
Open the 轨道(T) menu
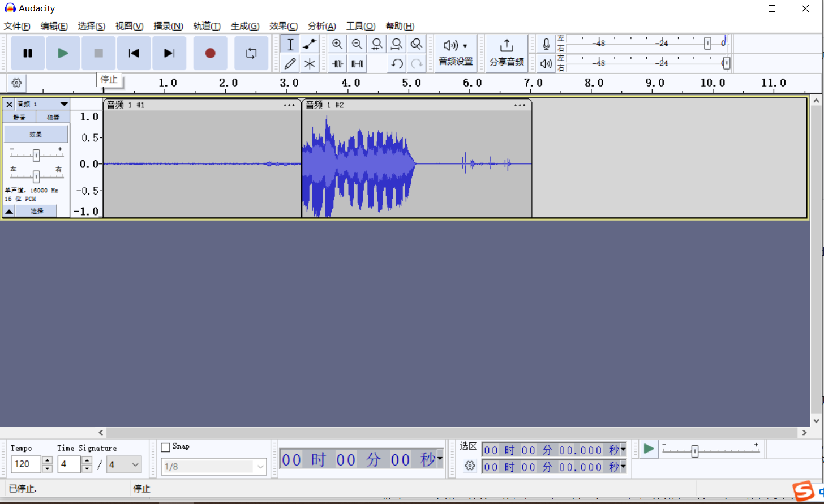[207, 26]
